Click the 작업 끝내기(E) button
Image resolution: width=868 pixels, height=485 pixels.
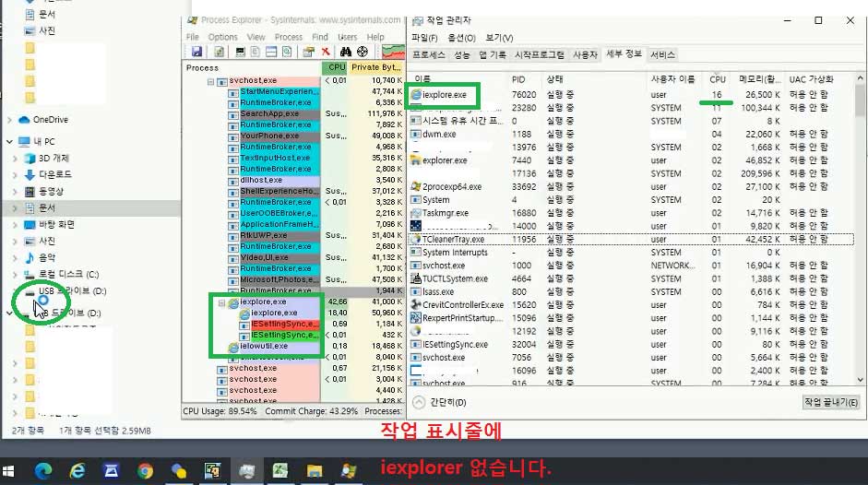831,402
